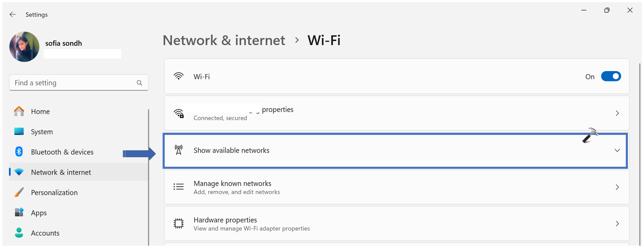
Task: Click Manage known networks label
Action: pos(232,184)
